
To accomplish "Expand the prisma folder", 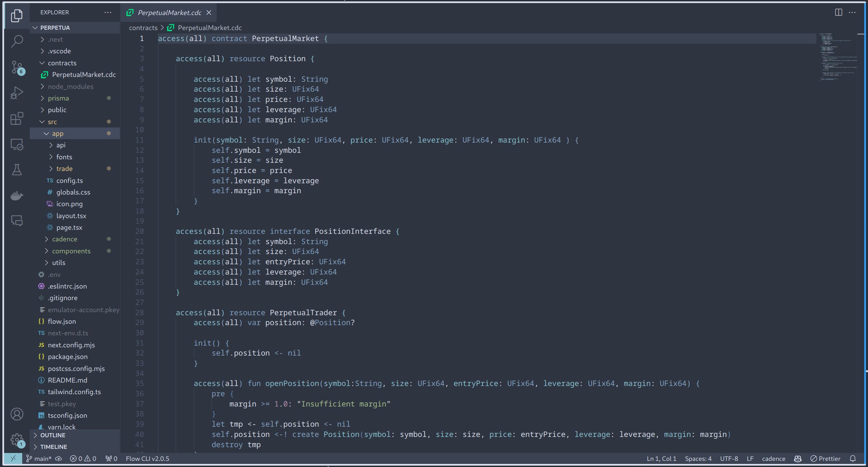I will pyautogui.click(x=75, y=98).
